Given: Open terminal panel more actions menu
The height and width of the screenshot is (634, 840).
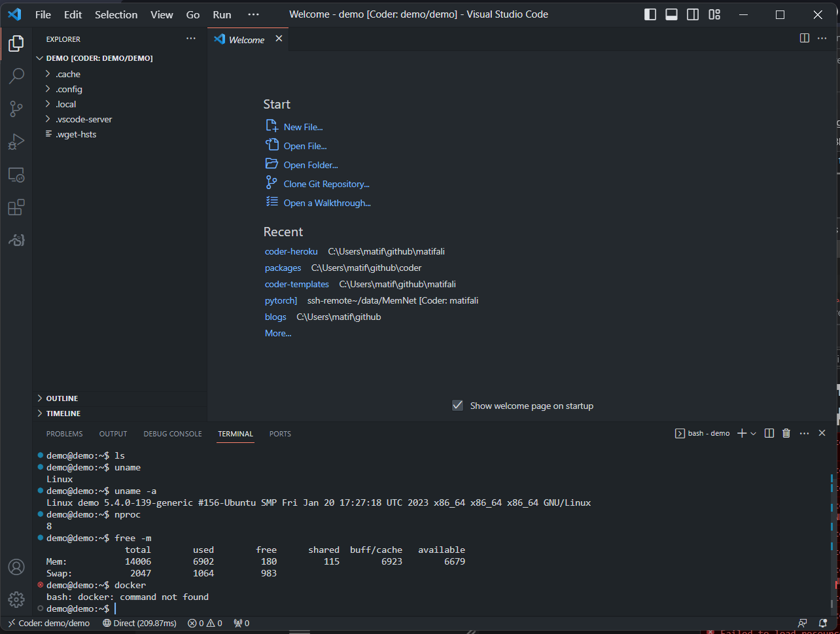Looking at the screenshot, I should 805,433.
